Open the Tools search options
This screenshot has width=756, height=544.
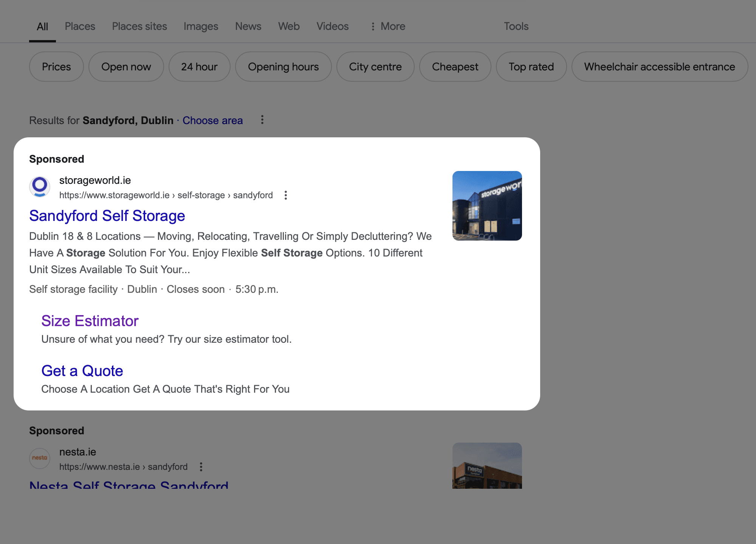click(x=516, y=26)
